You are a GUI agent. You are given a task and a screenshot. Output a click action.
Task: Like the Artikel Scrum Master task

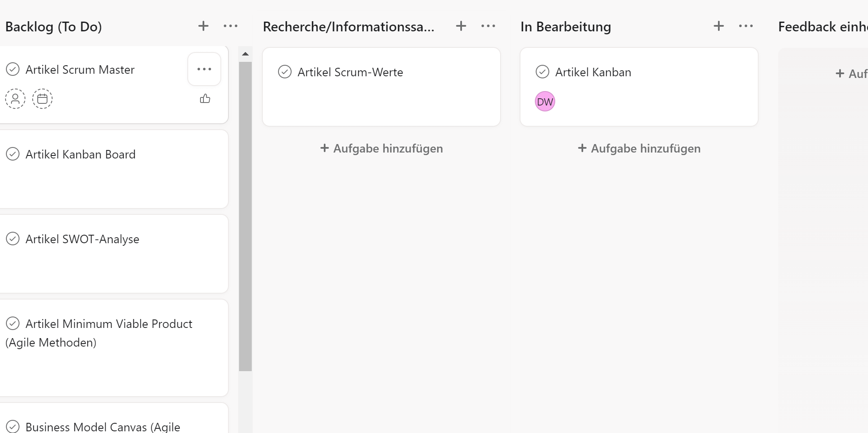point(205,99)
